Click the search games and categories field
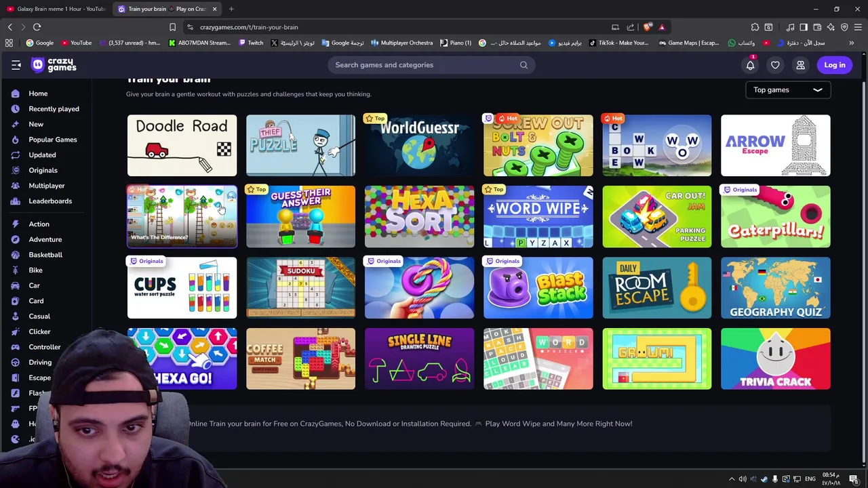 tap(431, 65)
